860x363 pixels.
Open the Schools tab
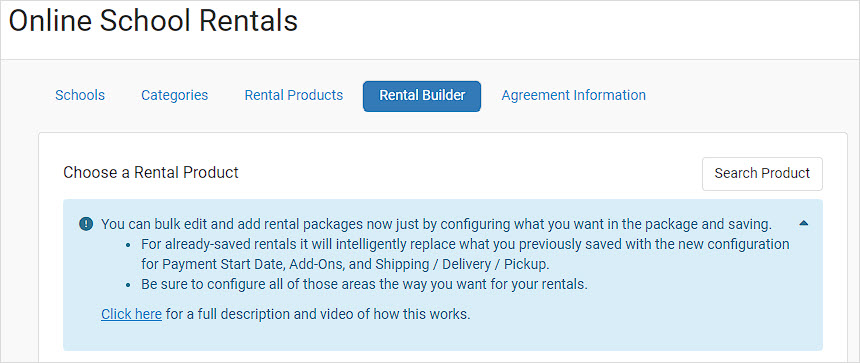(80, 95)
